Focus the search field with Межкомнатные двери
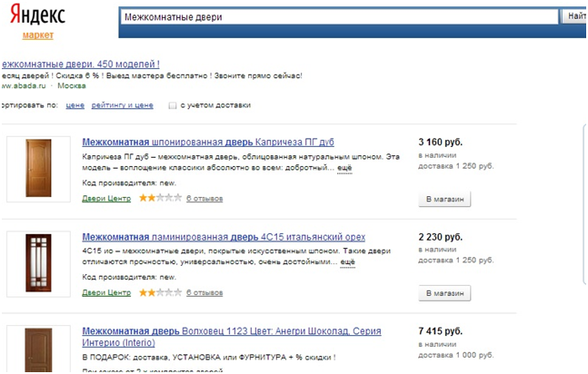 [339, 17]
